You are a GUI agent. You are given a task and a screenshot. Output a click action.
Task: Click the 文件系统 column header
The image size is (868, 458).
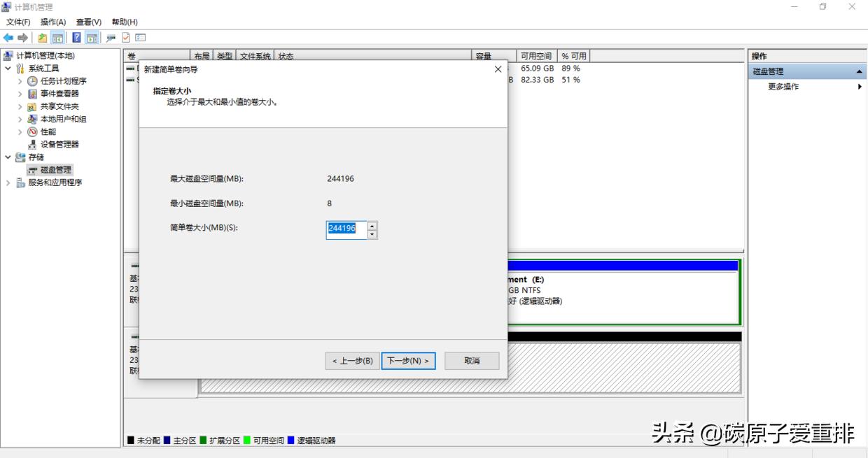(x=256, y=56)
